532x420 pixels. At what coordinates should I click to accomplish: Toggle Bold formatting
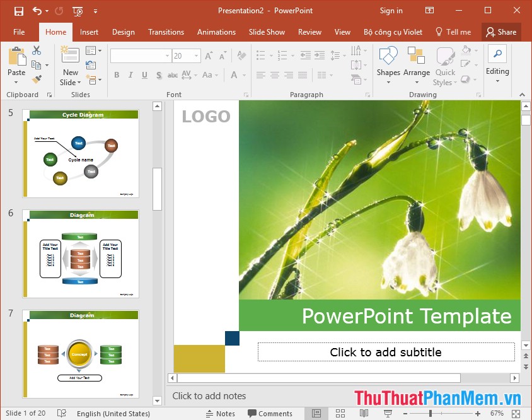pyautogui.click(x=117, y=74)
